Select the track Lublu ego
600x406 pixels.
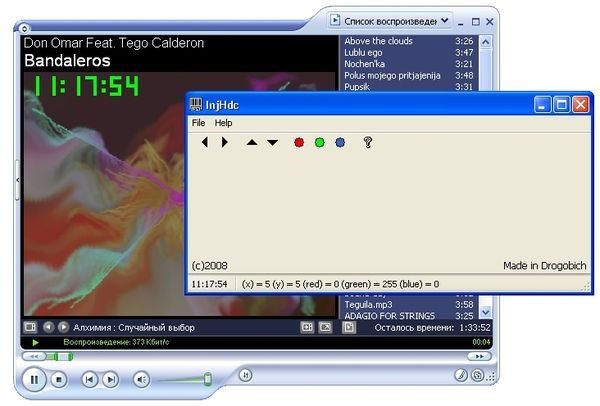click(x=408, y=52)
